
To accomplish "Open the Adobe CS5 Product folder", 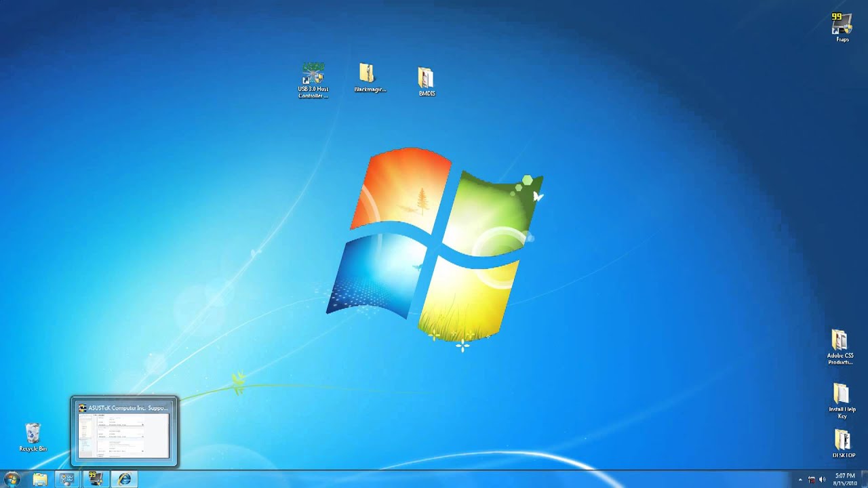I will point(840,347).
